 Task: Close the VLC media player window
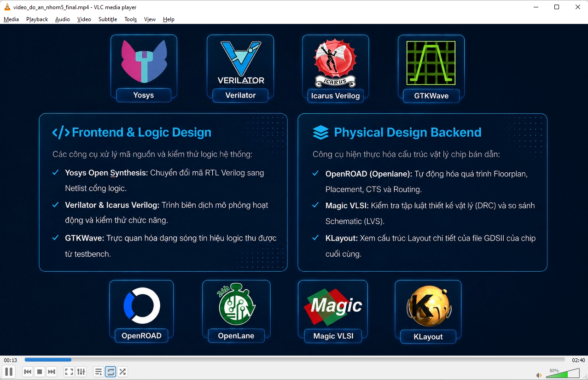pos(578,7)
